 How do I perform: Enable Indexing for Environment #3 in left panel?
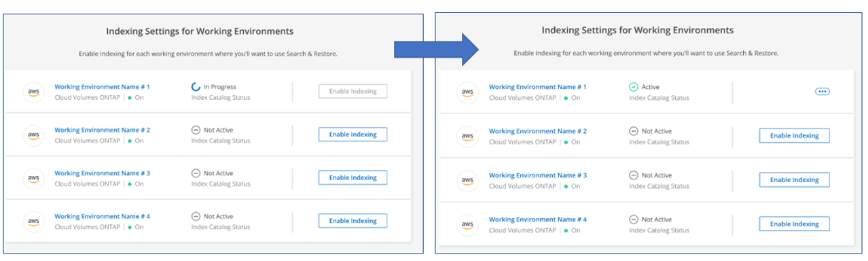pyautogui.click(x=352, y=177)
